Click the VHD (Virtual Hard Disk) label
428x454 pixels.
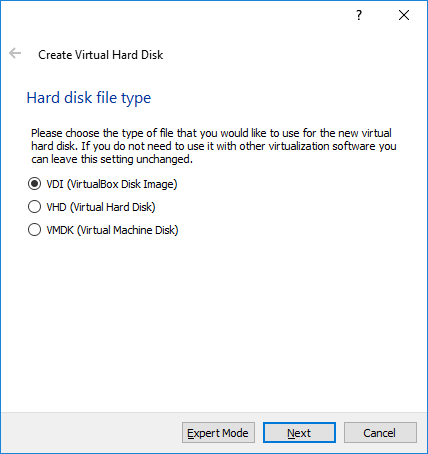click(101, 207)
